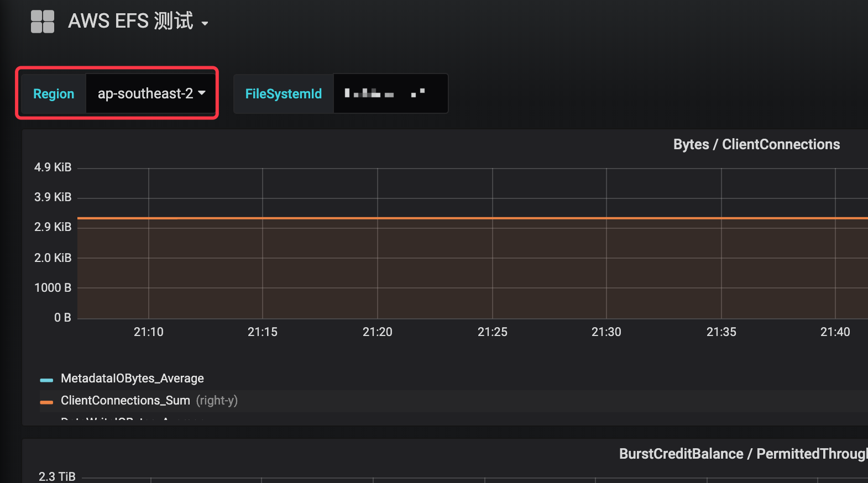Click the 2.0 KiB y-axis label

click(53, 258)
